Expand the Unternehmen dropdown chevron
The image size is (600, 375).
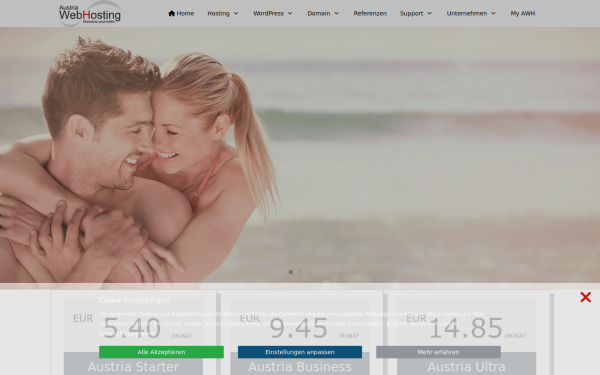493,13
